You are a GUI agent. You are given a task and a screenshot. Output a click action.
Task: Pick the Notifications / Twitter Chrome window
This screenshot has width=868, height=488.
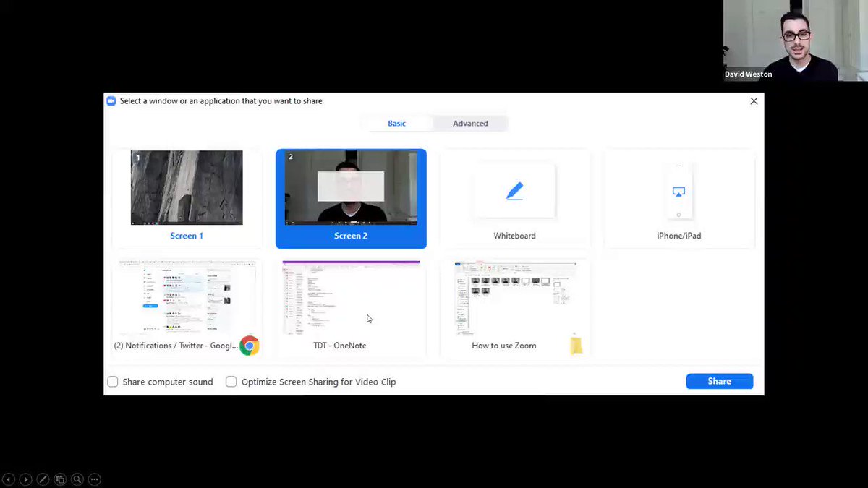pyautogui.click(x=187, y=307)
